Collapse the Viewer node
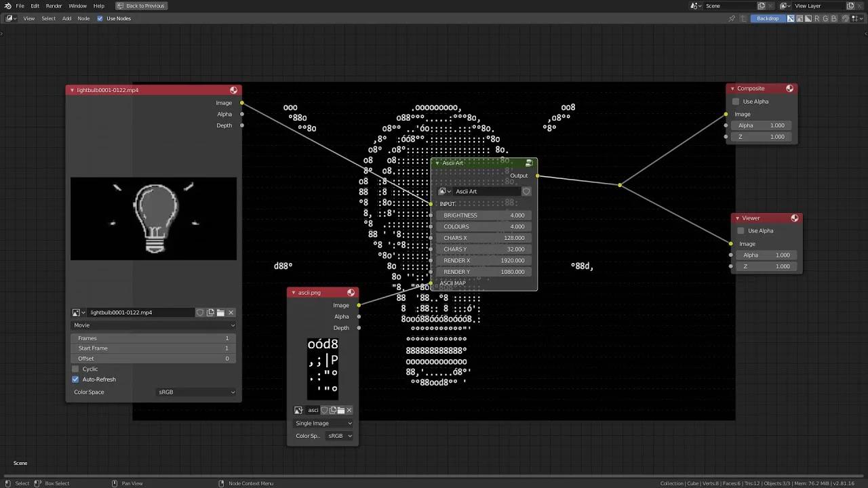This screenshot has width=868, height=488. pos(737,218)
